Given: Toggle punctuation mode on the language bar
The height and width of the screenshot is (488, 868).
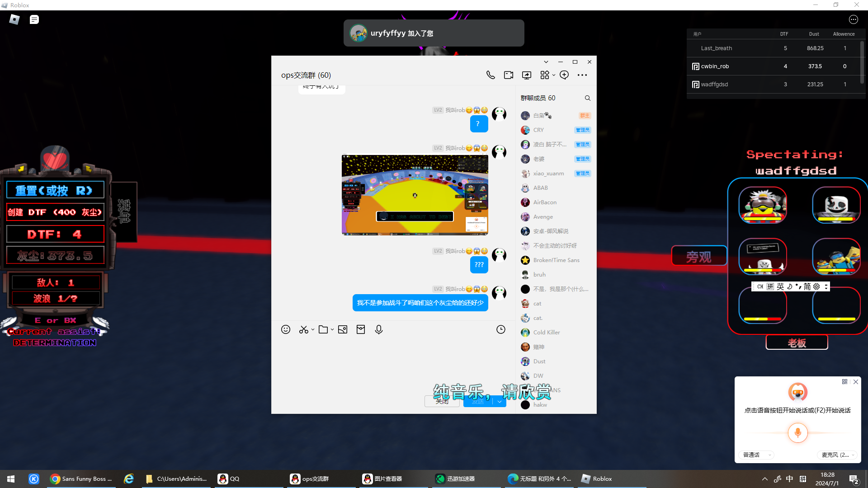Looking at the screenshot, I should click(x=798, y=286).
